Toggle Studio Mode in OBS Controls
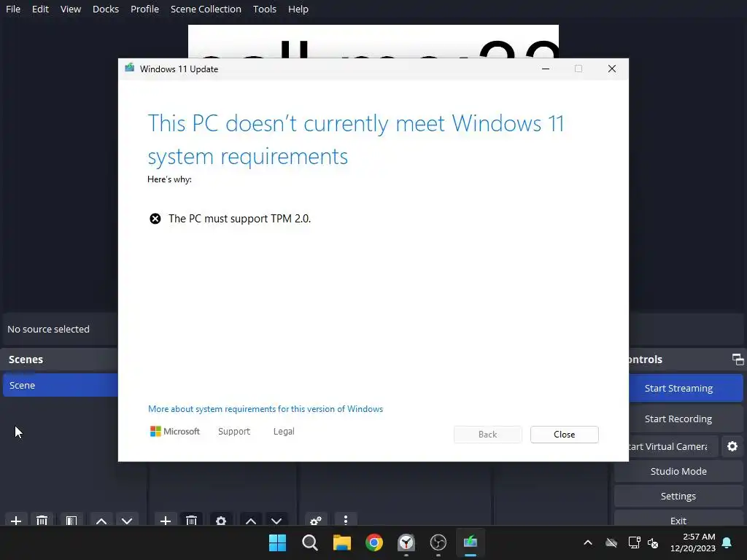The width and height of the screenshot is (747, 560). coord(678,471)
